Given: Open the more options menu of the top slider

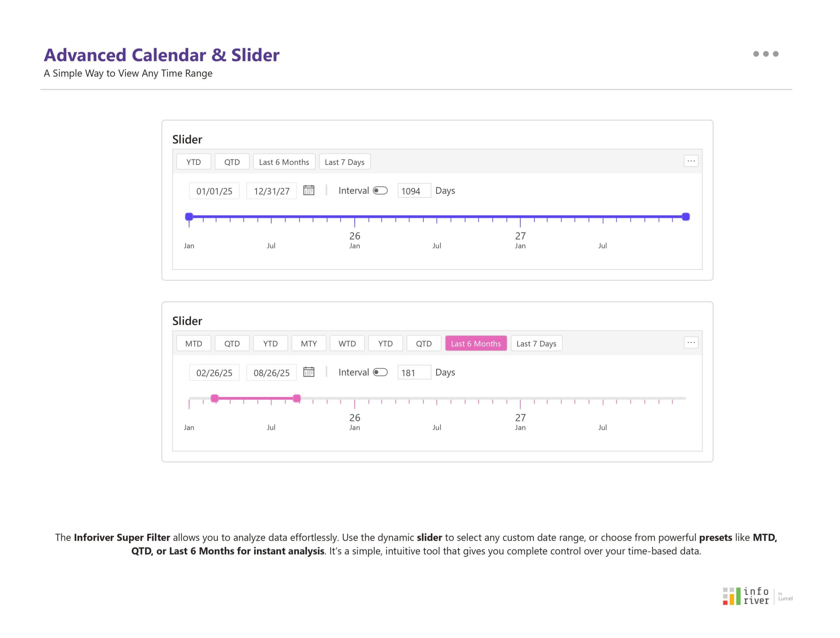Looking at the screenshot, I should click(x=691, y=161).
